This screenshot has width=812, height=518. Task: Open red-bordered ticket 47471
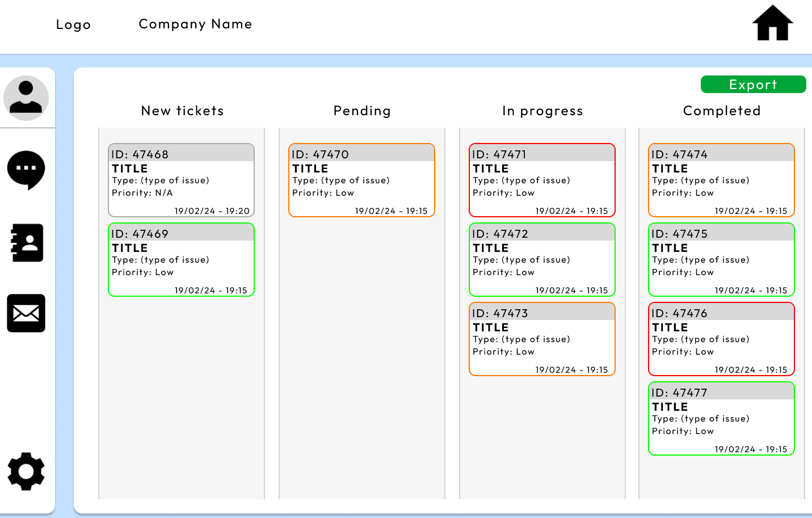tap(542, 180)
